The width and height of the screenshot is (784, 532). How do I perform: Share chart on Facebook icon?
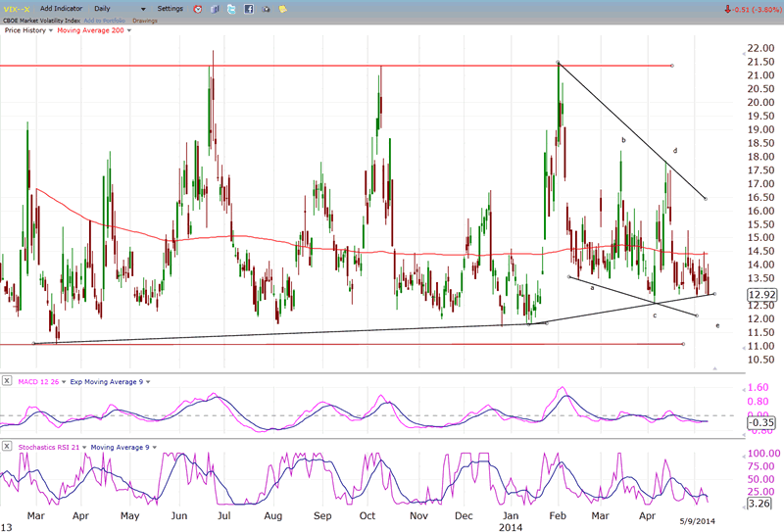(249, 9)
